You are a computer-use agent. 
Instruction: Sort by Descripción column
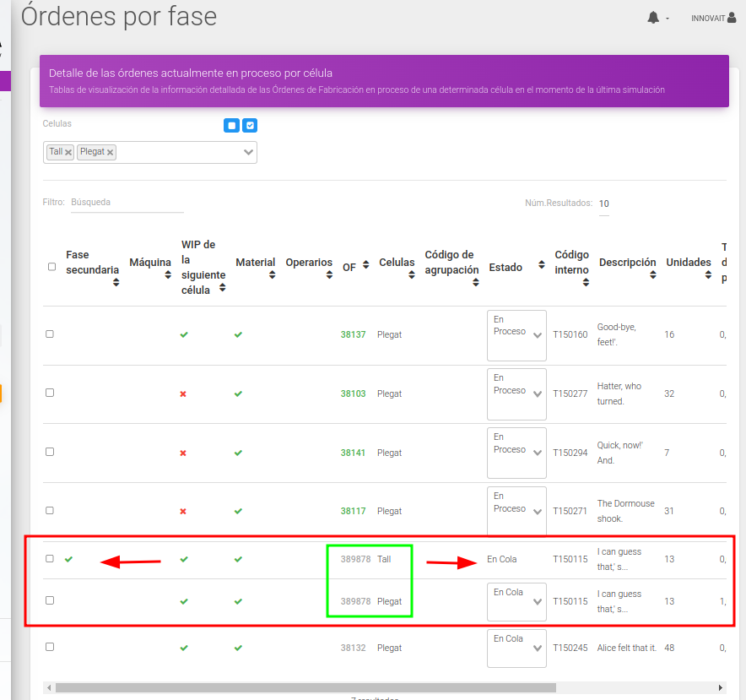click(653, 274)
